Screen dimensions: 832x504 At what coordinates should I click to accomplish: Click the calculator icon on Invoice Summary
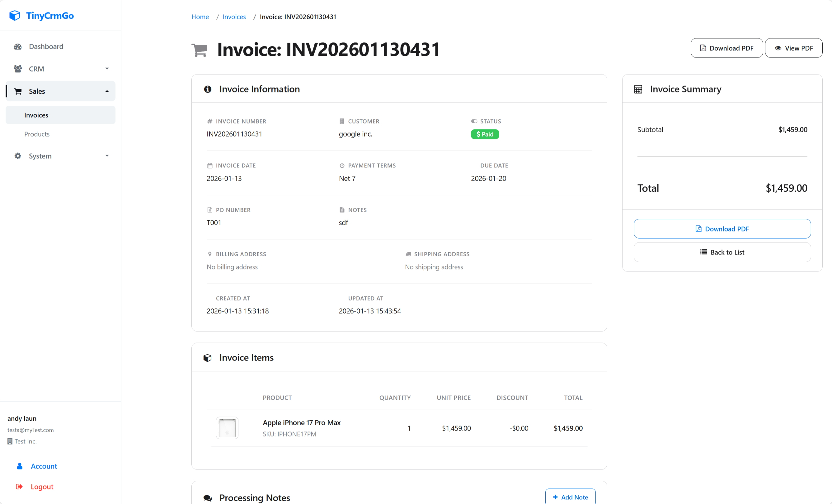pos(637,89)
